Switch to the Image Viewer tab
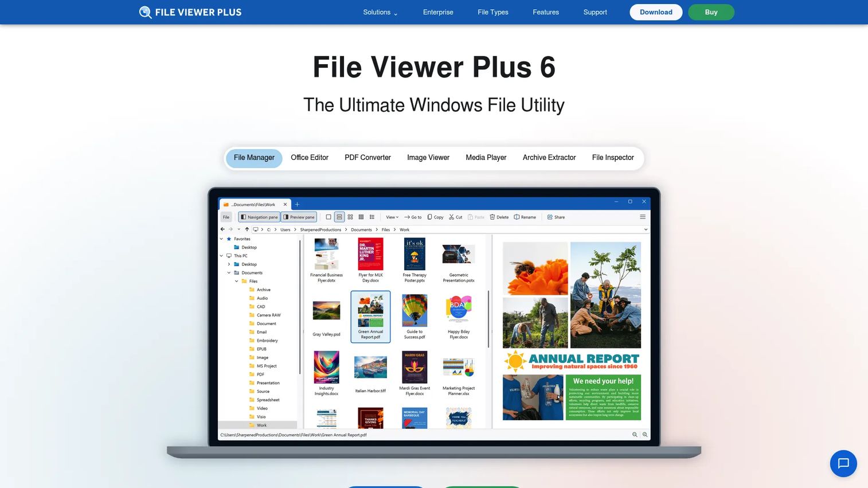Image resolution: width=868 pixels, height=488 pixels. point(428,158)
